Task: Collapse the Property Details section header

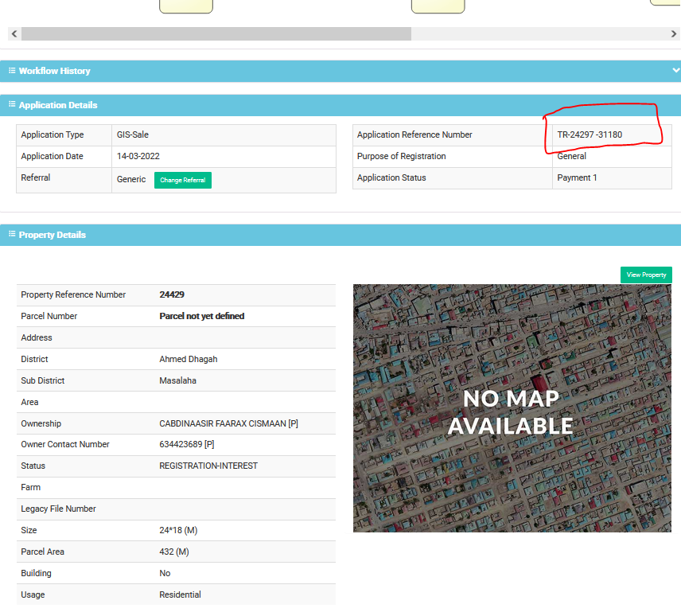Action: coord(340,235)
